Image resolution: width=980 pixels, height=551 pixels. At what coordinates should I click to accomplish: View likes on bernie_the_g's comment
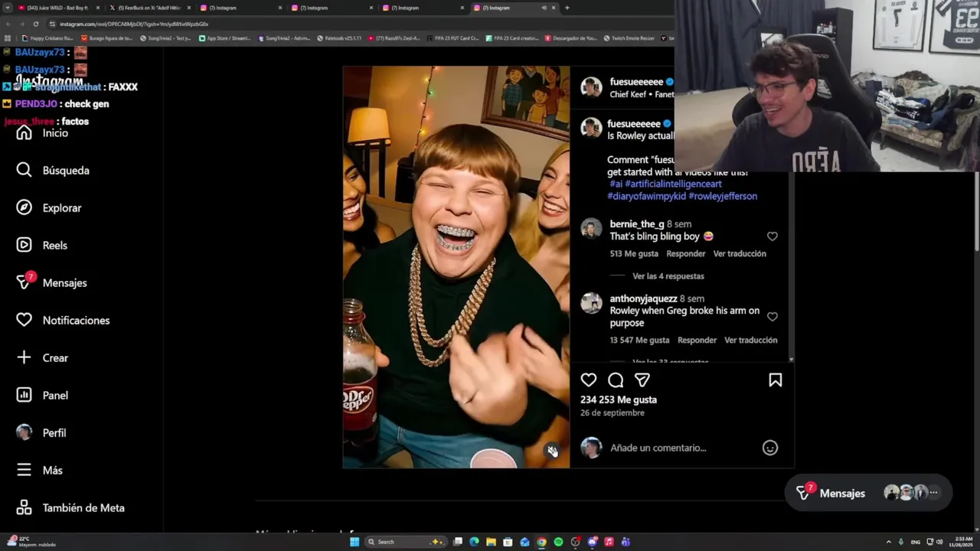pyautogui.click(x=634, y=254)
